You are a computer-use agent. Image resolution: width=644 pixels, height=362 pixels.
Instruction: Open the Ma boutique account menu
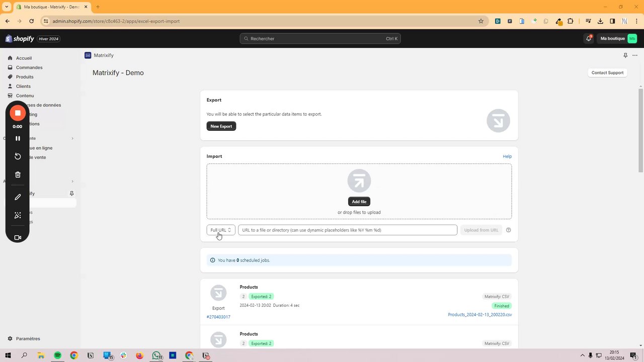[x=618, y=39]
